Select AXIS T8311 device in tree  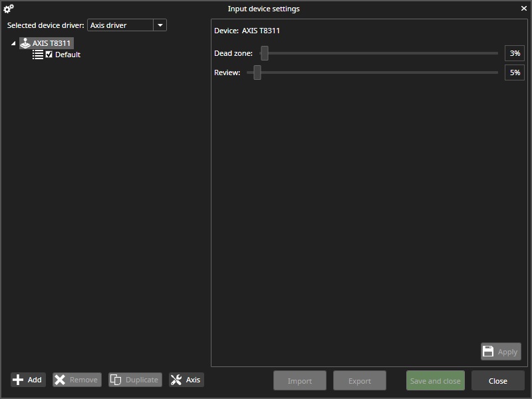tap(51, 43)
